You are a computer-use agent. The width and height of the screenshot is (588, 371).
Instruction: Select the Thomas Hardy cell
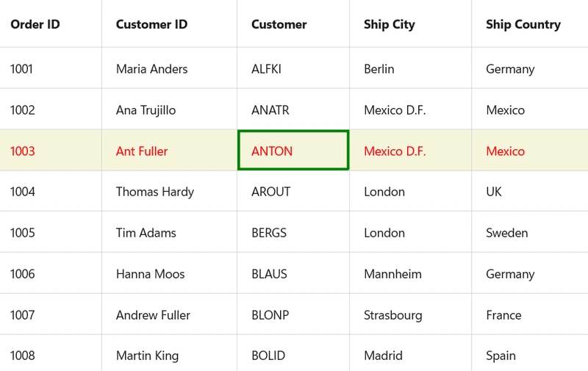click(169, 191)
